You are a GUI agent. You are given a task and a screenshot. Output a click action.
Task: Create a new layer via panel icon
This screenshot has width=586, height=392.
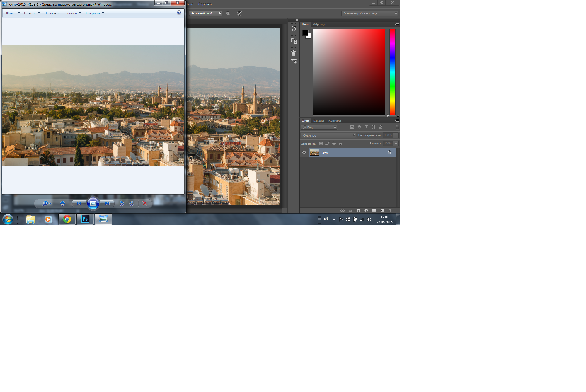382,211
